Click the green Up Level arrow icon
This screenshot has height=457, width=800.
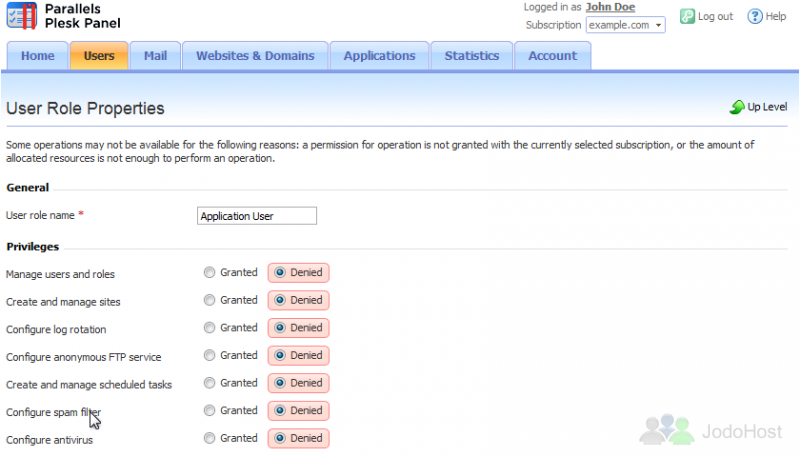[737, 107]
